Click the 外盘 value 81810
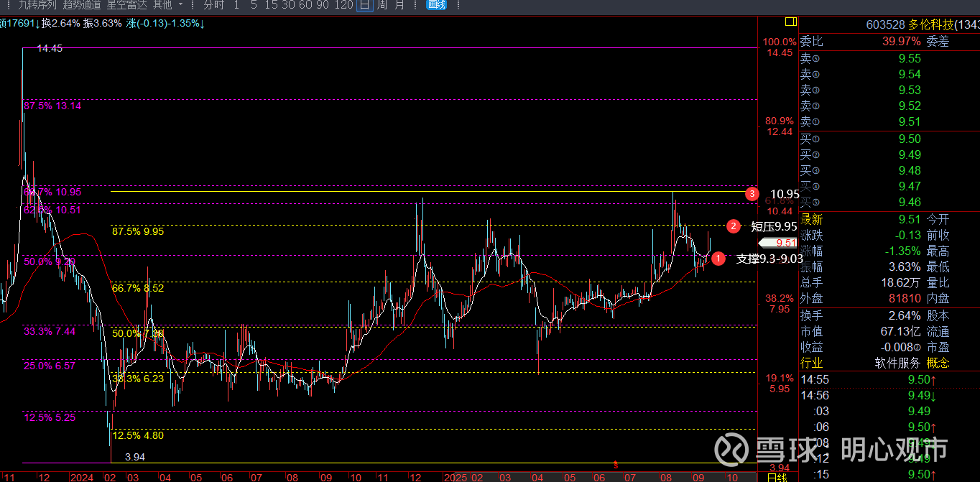Image resolution: width=980 pixels, height=482 pixels. click(x=905, y=299)
